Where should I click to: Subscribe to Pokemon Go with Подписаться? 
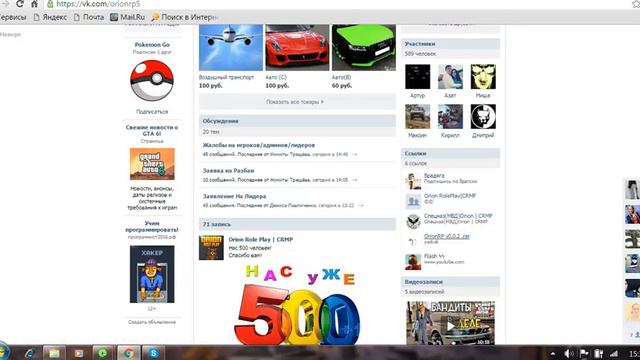pos(152,111)
